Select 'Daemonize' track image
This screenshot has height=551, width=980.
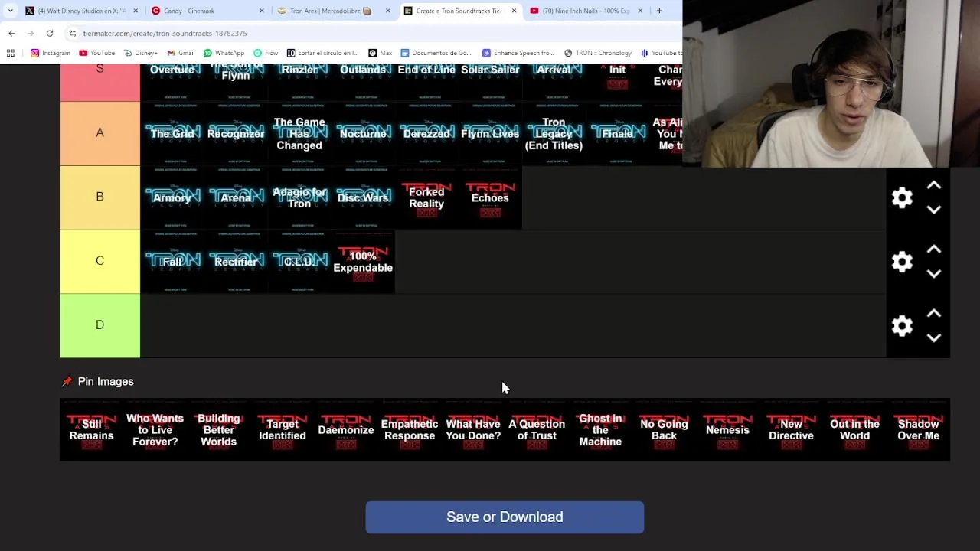346,430
